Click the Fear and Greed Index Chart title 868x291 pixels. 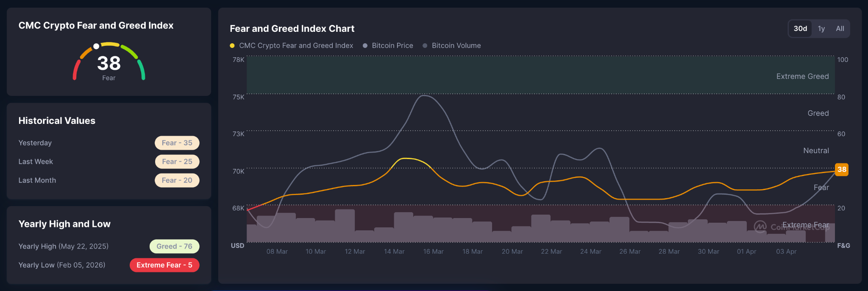(x=292, y=29)
